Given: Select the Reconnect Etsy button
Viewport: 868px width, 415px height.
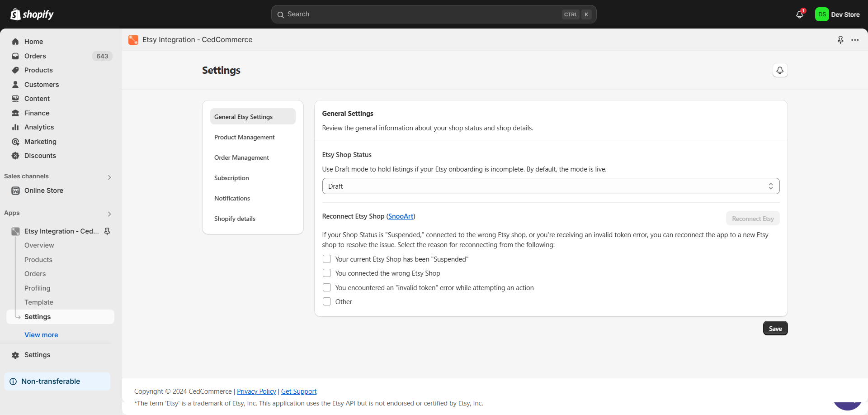Looking at the screenshot, I should tap(753, 219).
